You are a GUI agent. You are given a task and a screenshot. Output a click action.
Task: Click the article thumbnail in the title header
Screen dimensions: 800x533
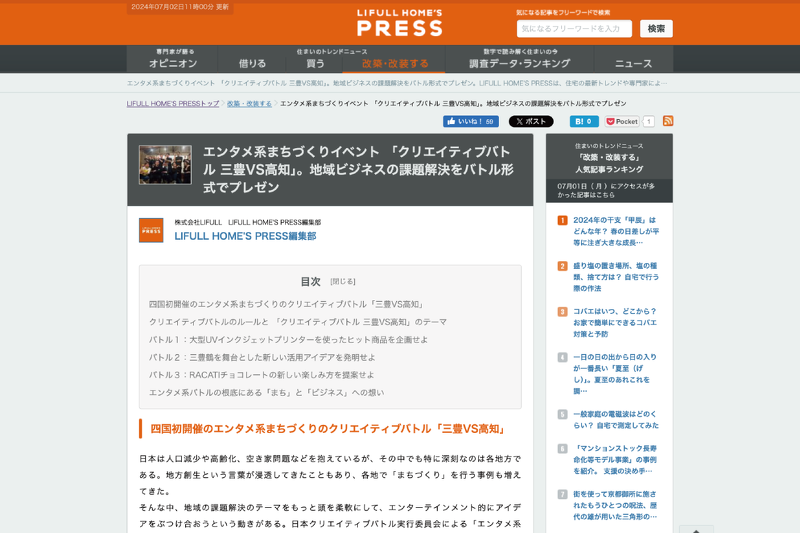[x=165, y=165]
